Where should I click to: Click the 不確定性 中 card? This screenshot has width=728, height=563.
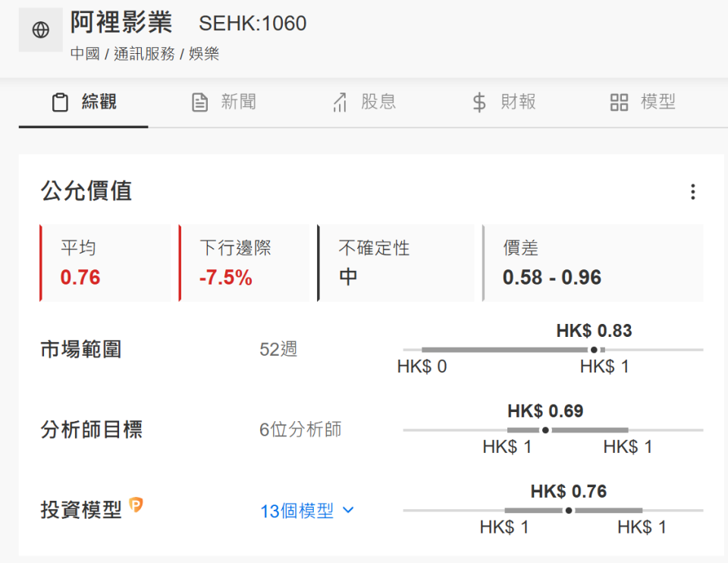pos(396,263)
